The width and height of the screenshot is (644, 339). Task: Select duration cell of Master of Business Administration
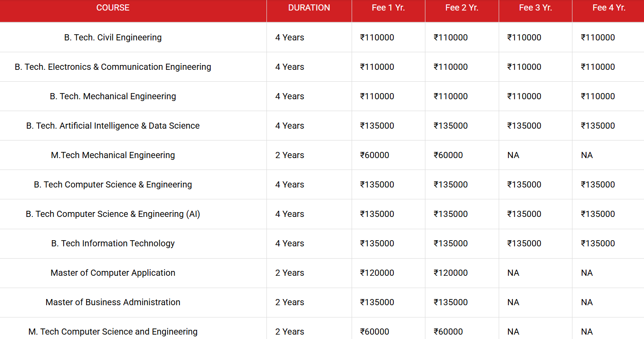[x=290, y=303]
